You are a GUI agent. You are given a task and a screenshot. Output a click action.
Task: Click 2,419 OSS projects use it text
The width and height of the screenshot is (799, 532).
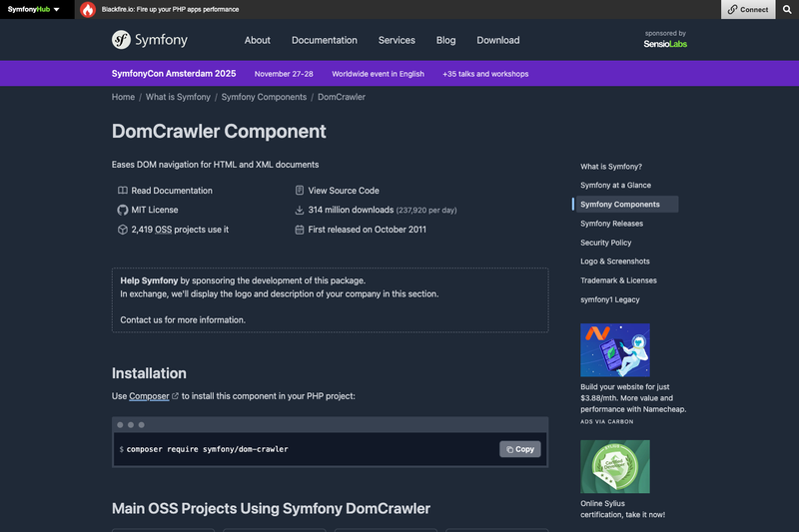(x=180, y=230)
